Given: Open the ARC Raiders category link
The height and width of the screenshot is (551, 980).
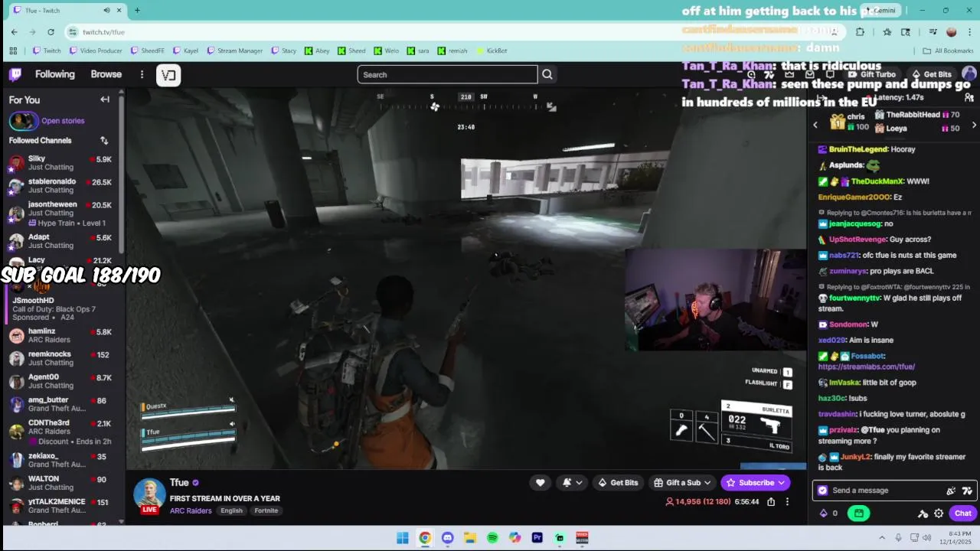Looking at the screenshot, I should tap(191, 510).
